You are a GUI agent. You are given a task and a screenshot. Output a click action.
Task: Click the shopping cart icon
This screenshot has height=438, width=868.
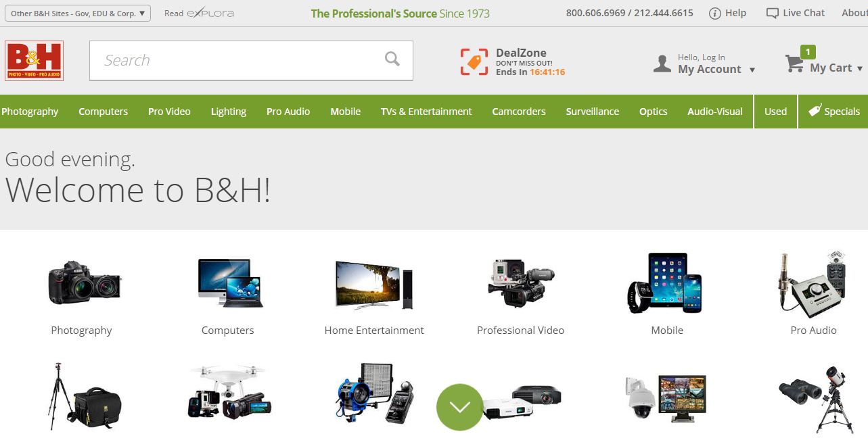[x=794, y=64]
